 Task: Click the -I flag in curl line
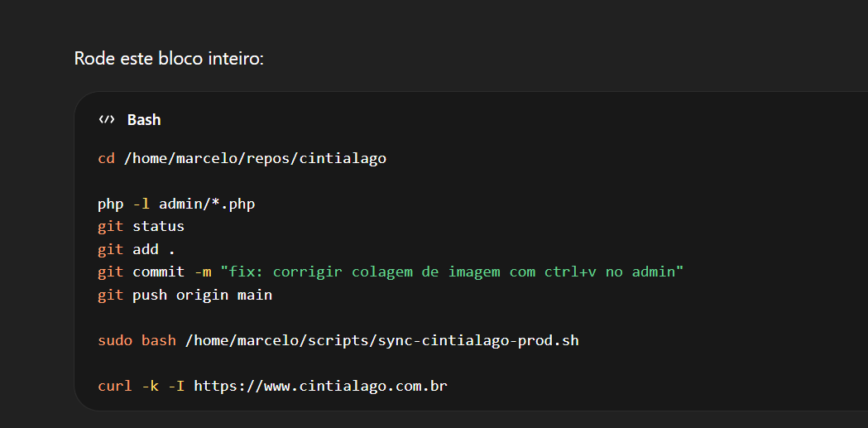pyautogui.click(x=176, y=386)
